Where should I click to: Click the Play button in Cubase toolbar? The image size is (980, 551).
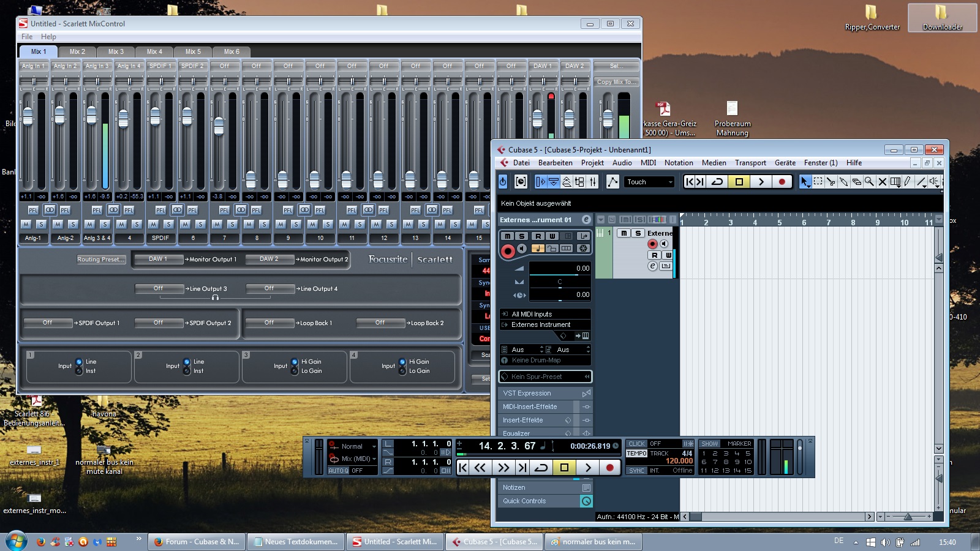pos(761,182)
